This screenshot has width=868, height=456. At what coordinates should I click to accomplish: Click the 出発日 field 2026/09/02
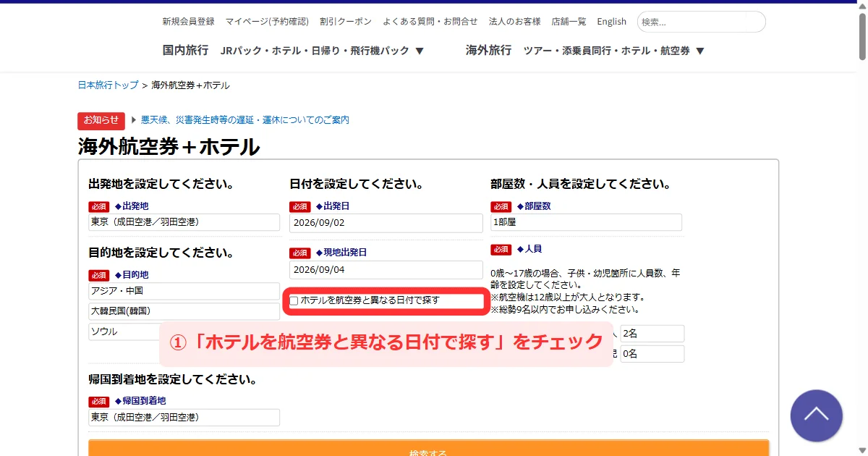tap(386, 223)
